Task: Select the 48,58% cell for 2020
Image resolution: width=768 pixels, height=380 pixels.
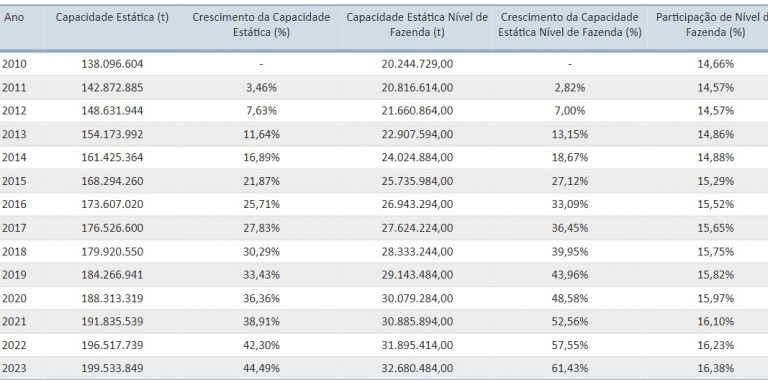Action: coord(570,298)
